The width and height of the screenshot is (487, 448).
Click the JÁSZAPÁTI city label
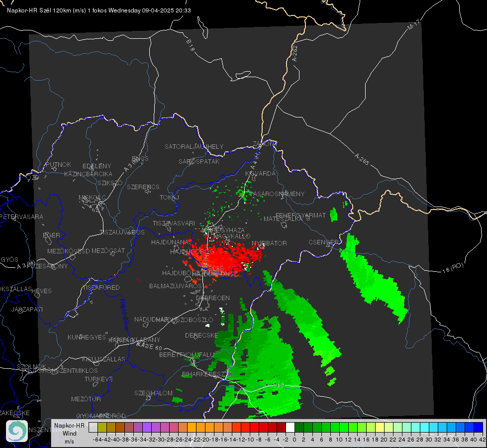click(x=27, y=310)
